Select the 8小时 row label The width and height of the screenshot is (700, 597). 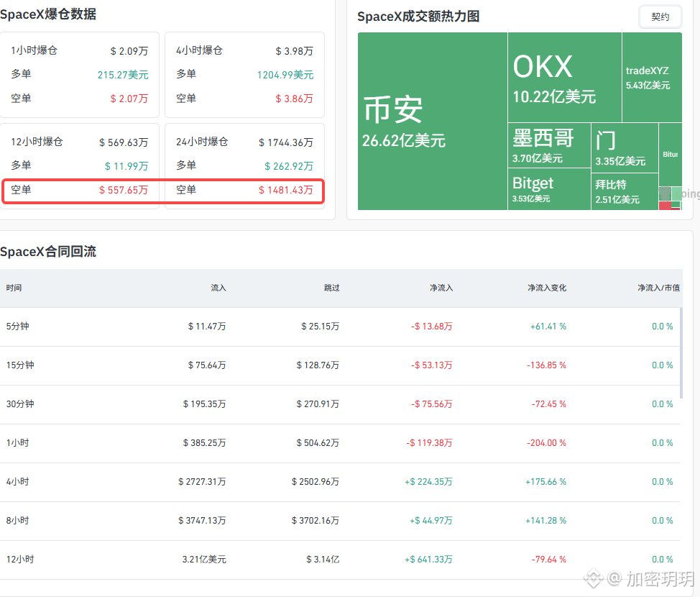point(18,521)
